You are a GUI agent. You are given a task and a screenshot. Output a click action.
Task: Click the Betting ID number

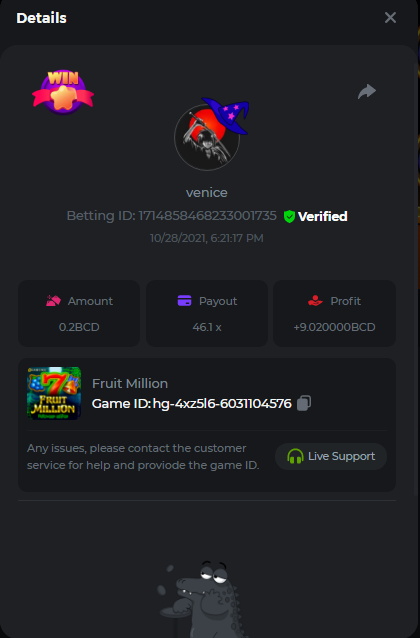[208, 216]
